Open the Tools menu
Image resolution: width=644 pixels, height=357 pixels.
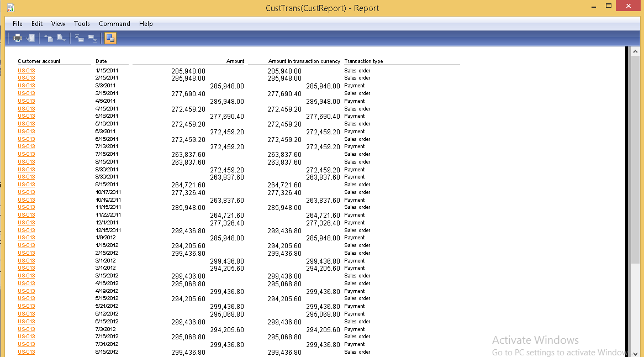click(x=82, y=24)
